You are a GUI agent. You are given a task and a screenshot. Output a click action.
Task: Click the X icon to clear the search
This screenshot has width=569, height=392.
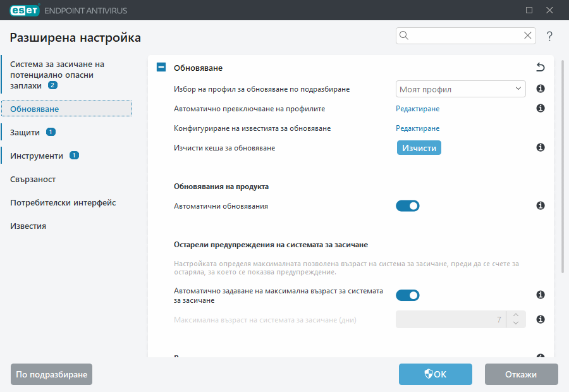pyautogui.click(x=527, y=35)
